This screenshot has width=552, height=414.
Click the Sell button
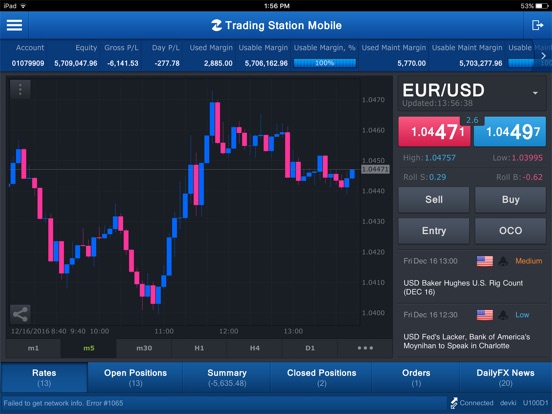point(434,200)
